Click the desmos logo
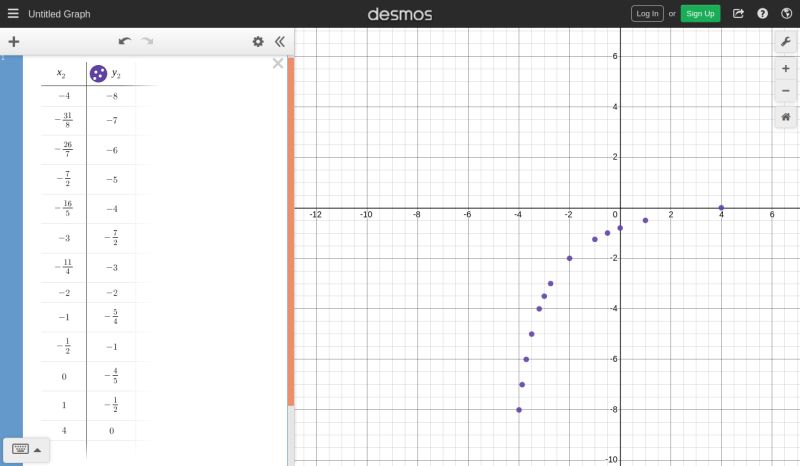 [x=399, y=14]
